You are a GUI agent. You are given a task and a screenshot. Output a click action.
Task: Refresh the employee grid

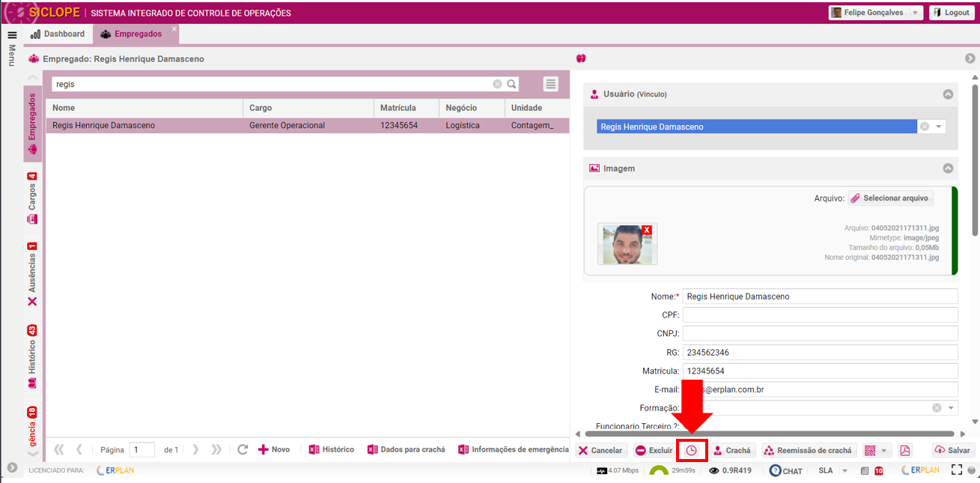click(x=243, y=449)
